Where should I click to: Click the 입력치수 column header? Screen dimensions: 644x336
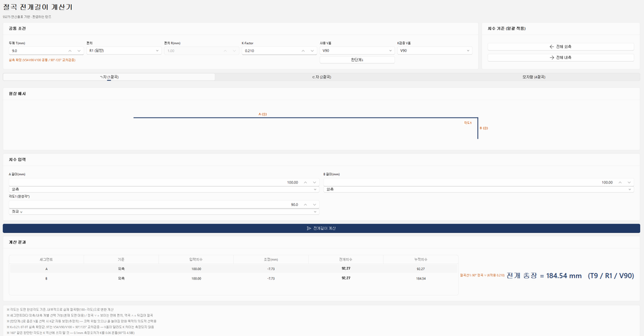(196, 259)
